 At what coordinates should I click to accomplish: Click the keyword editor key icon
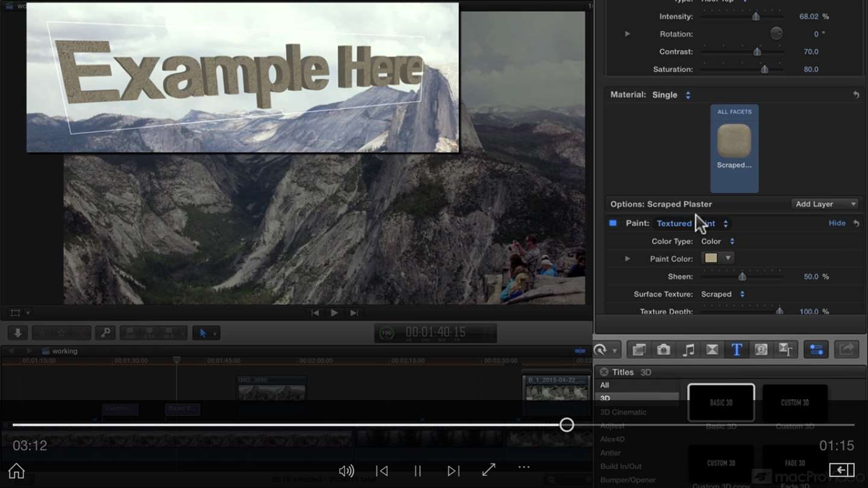(x=105, y=333)
